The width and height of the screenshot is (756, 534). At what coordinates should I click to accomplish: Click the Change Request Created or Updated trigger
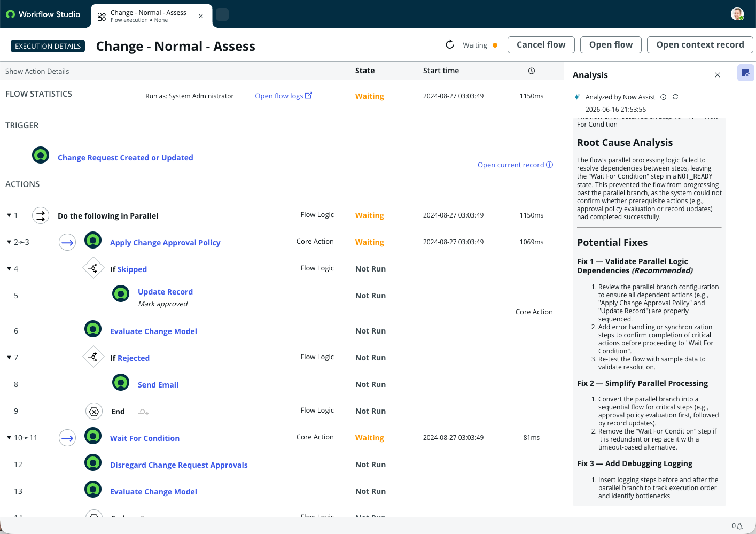(x=126, y=158)
